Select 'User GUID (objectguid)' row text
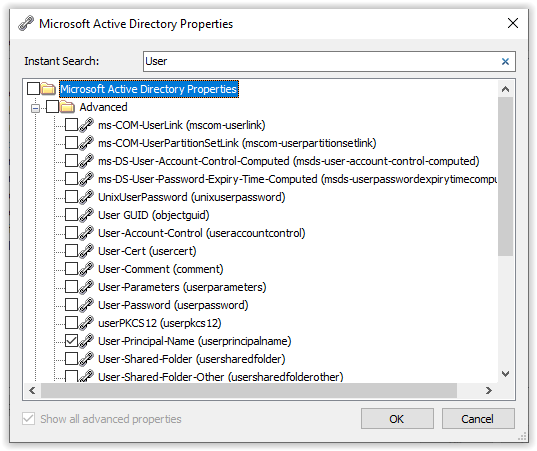Viewport: 537px width, 451px height. click(153, 215)
